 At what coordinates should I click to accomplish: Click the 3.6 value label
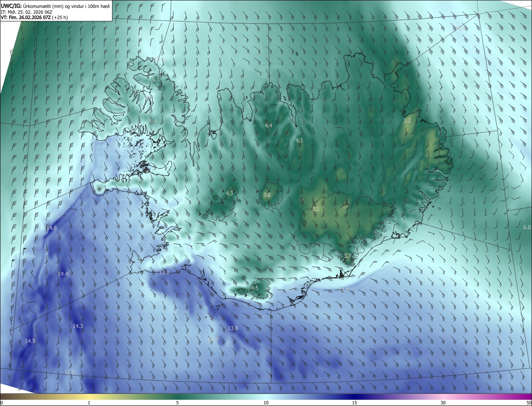point(267,195)
